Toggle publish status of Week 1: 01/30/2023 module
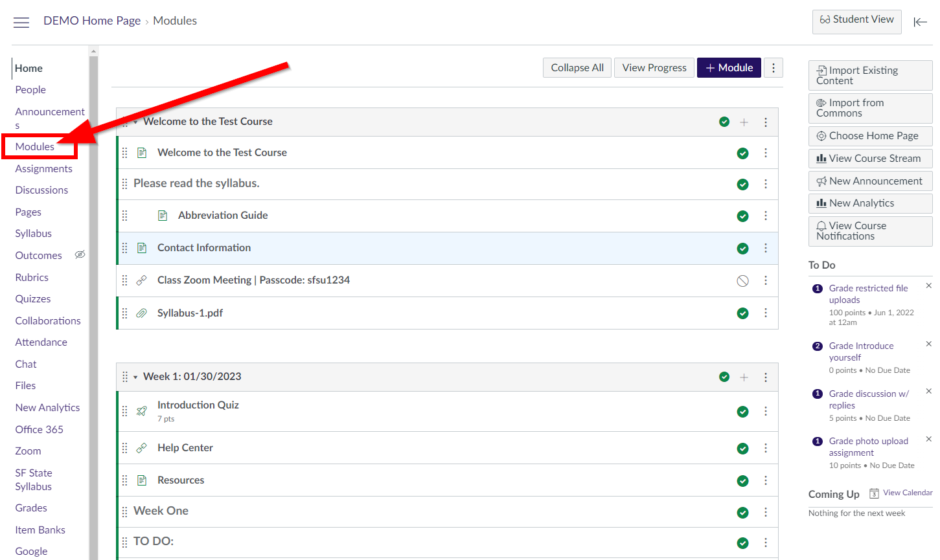 pos(724,377)
